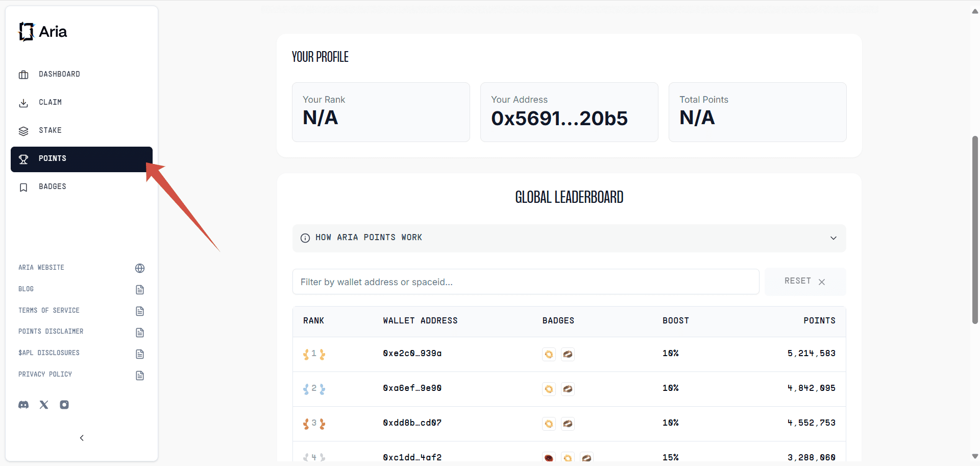Open the Discord social icon
Viewport: 980px width, 466px height.
[23, 405]
